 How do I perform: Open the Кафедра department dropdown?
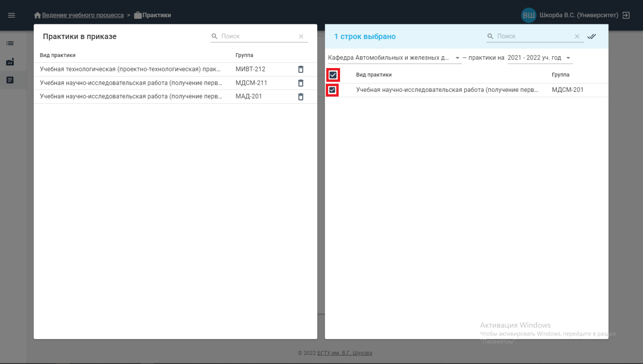(x=394, y=58)
